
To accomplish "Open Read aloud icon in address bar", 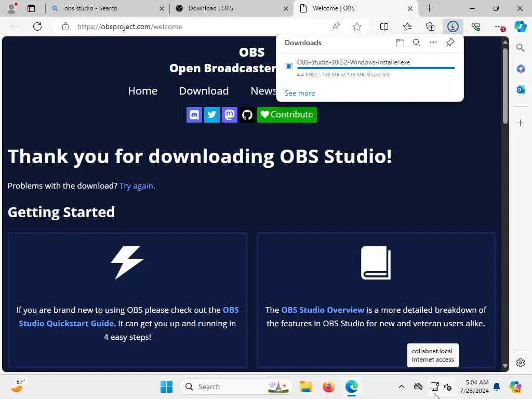I will (x=336, y=26).
